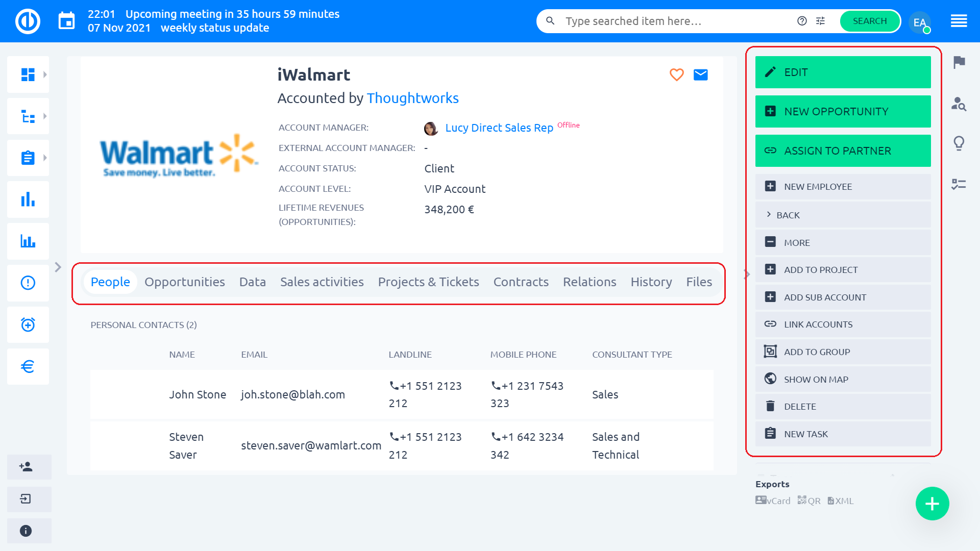The height and width of the screenshot is (551, 980).
Task: Switch to the Data tab
Action: coord(252,282)
